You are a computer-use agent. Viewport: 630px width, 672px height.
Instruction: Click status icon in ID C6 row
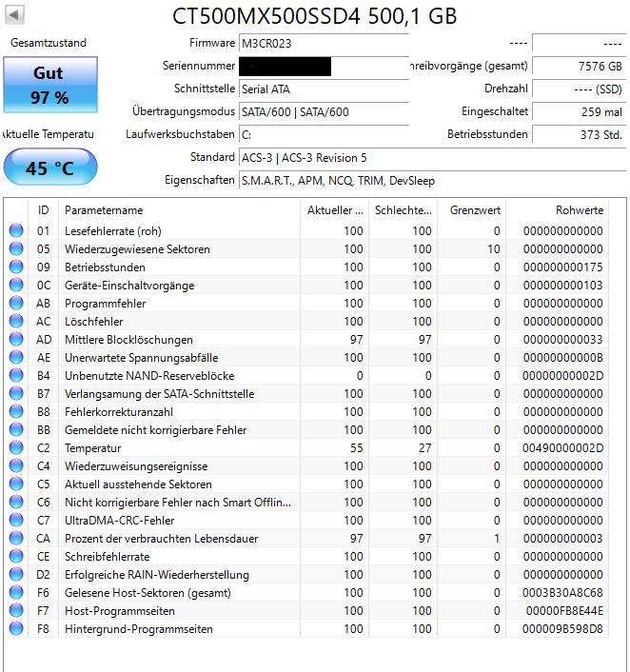16,502
